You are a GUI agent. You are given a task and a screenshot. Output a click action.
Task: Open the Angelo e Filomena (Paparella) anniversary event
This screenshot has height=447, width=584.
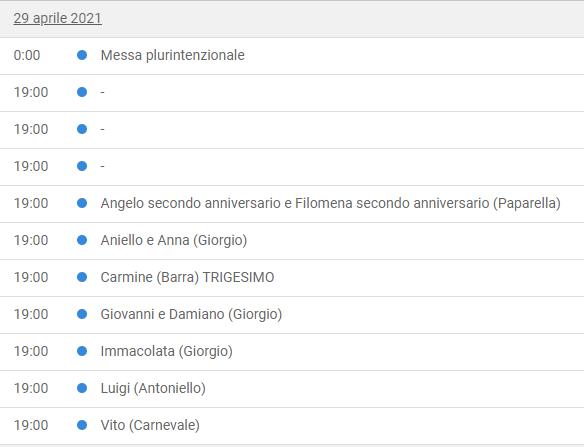tap(330, 203)
